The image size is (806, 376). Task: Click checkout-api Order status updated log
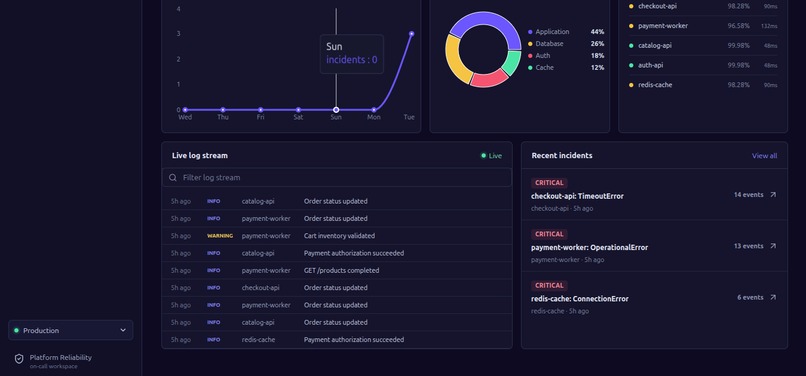coord(337,288)
